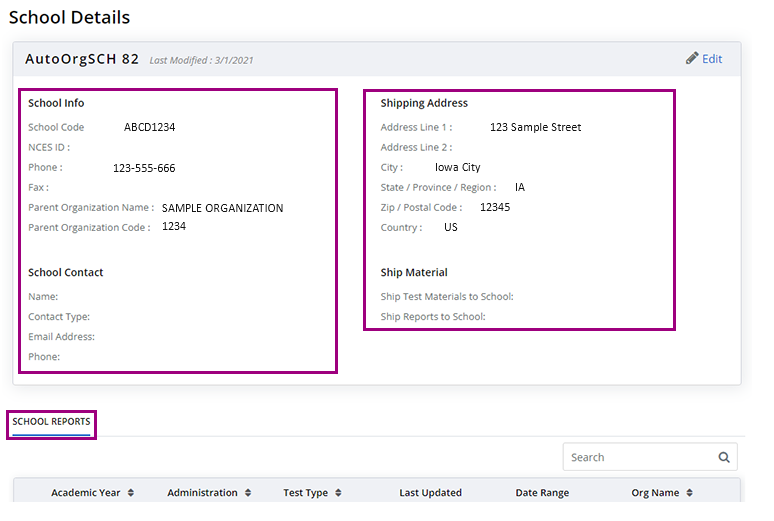The image size is (774, 521).
Task: Click the AutoOrgSCH 82 school title
Action: pyautogui.click(x=82, y=59)
